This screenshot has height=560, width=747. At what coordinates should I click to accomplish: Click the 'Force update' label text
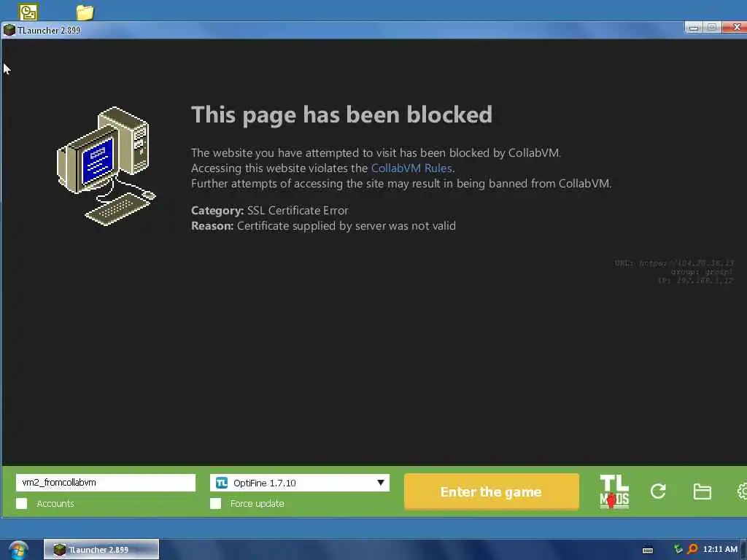tap(258, 503)
